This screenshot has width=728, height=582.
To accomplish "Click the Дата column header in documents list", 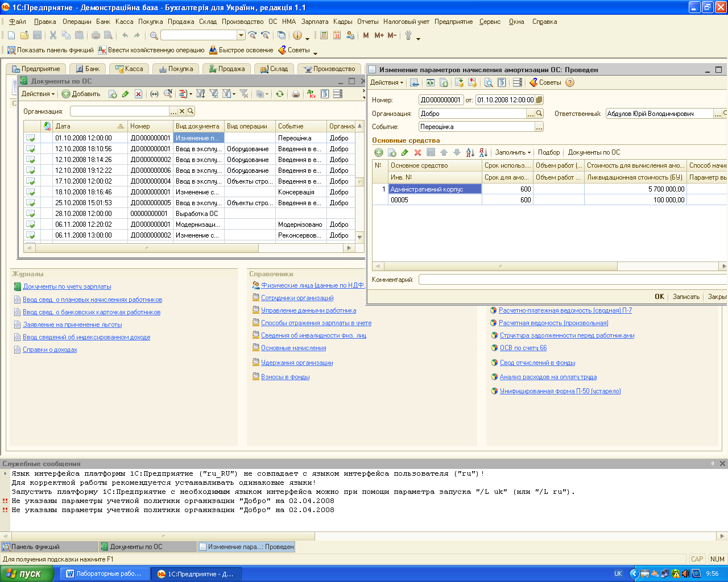I will coord(90,126).
